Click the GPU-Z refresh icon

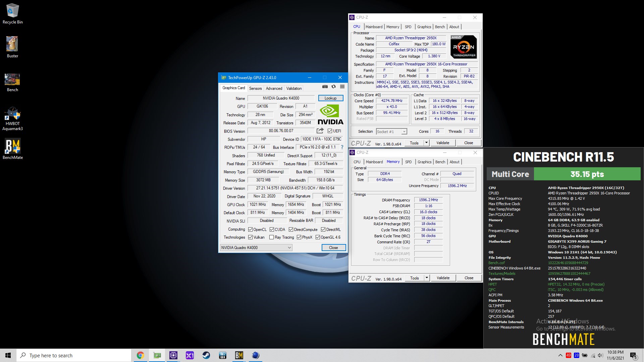click(333, 86)
